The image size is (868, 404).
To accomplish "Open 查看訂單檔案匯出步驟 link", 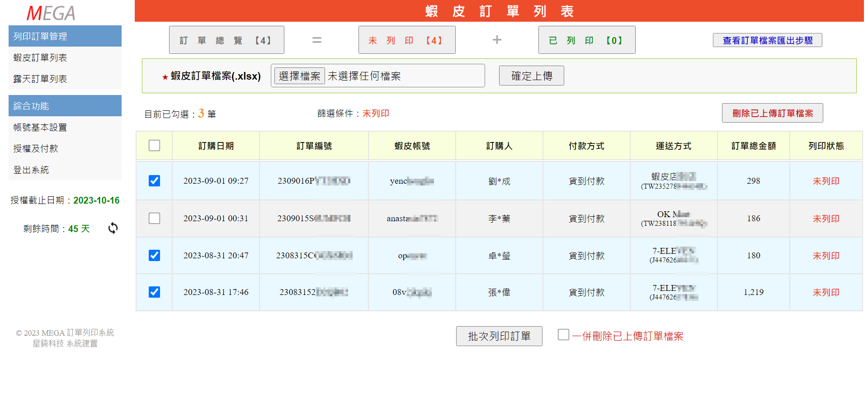I will click(x=768, y=40).
